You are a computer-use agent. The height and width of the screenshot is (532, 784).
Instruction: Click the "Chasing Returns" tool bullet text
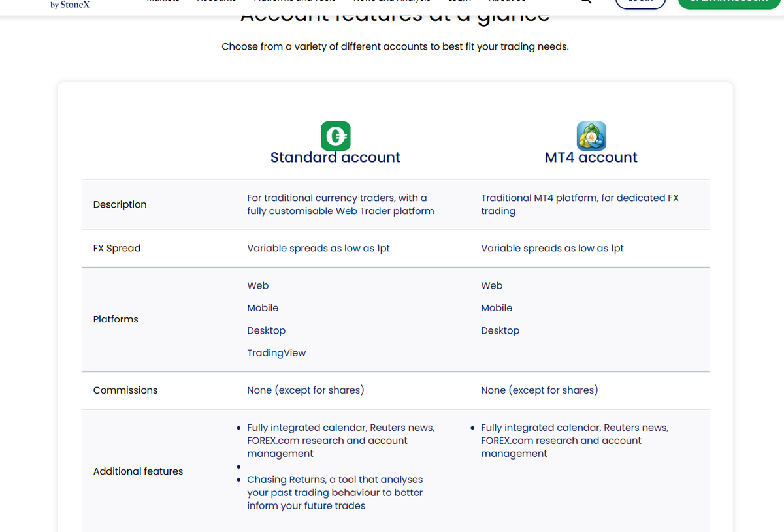click(x=335, y=493)
